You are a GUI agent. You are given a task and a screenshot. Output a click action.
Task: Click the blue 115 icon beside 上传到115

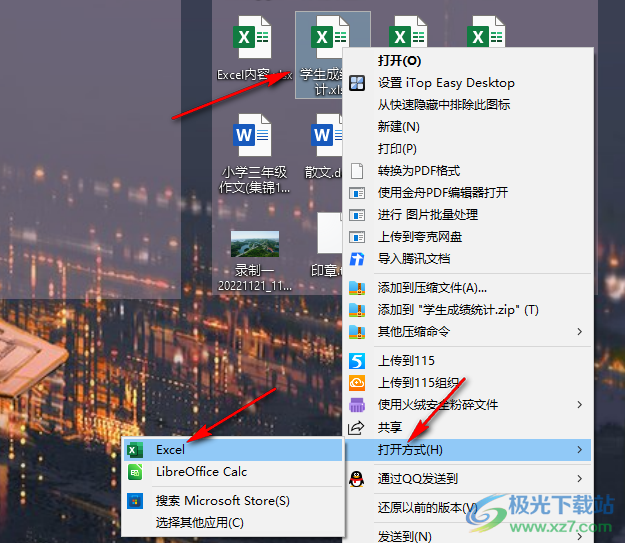pyautogui.click(x=357, y=361)
